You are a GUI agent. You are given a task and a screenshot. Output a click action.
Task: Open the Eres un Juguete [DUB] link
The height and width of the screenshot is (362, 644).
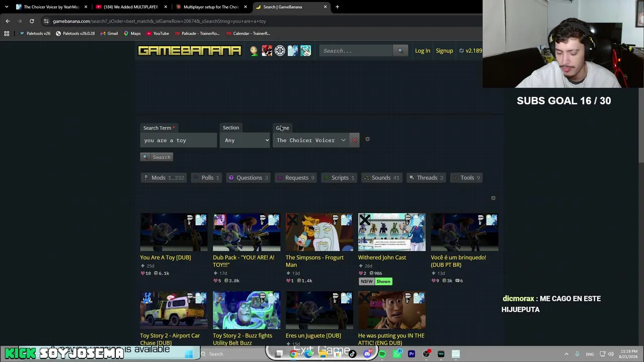pyautogui.click(x=313, y=336)
